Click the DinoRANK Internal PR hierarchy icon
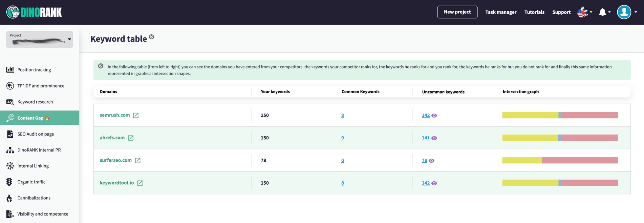The width and height of the screenshot is (644, 223). pyautogui.click(x=10, y=150)
